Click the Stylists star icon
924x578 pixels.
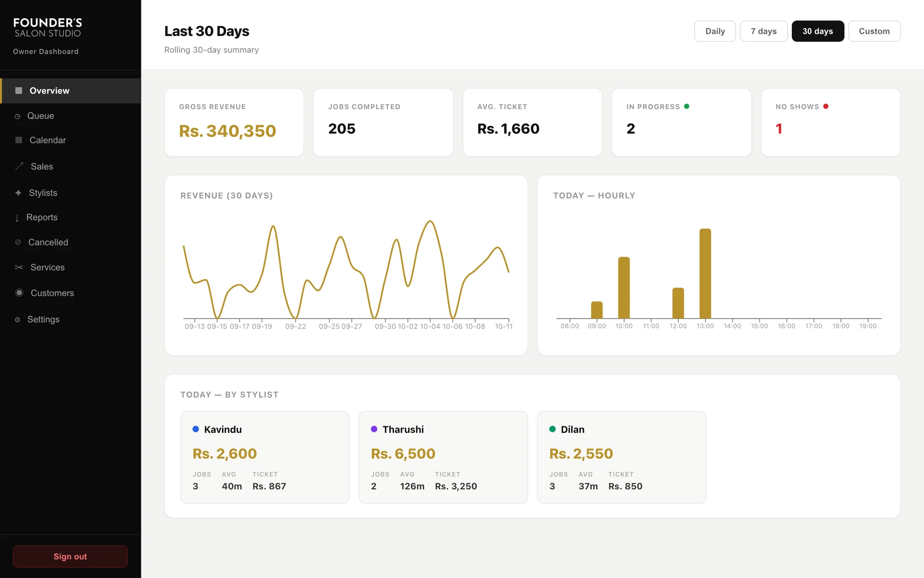click(x=18, y=193)
